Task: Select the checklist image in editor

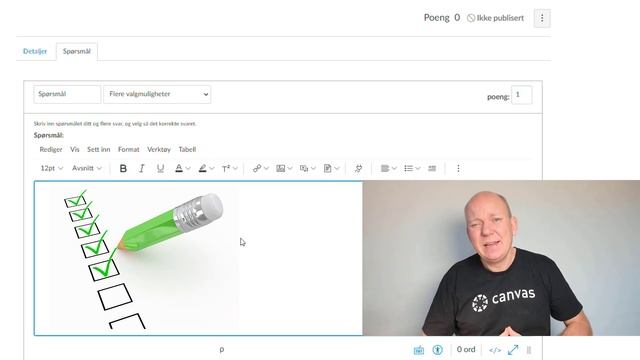Action: (x=145, y=258)
